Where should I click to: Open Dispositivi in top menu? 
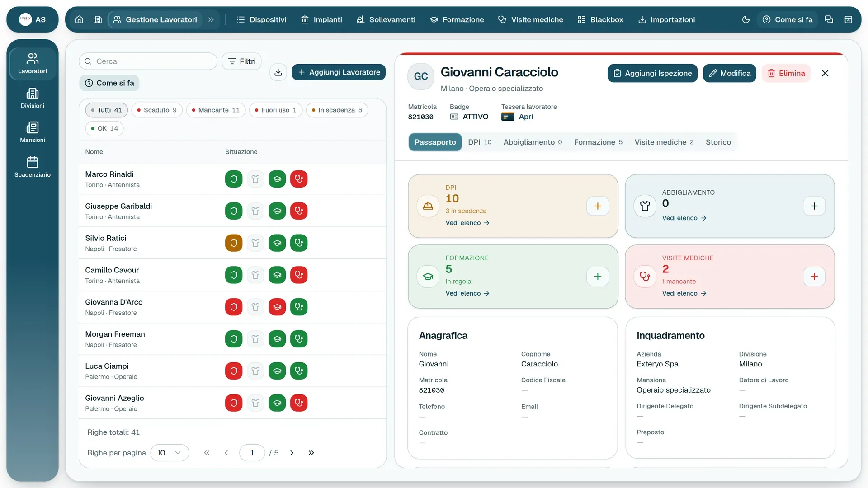point(262,19)
